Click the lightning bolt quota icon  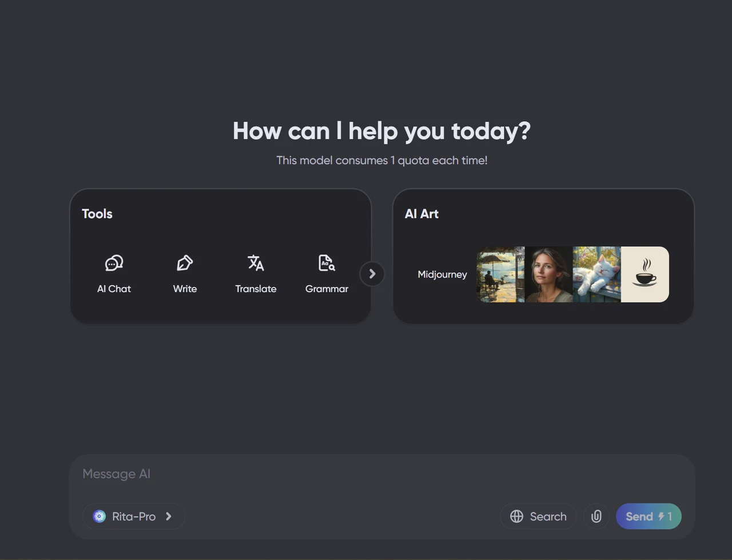click(x=661, y=517)
